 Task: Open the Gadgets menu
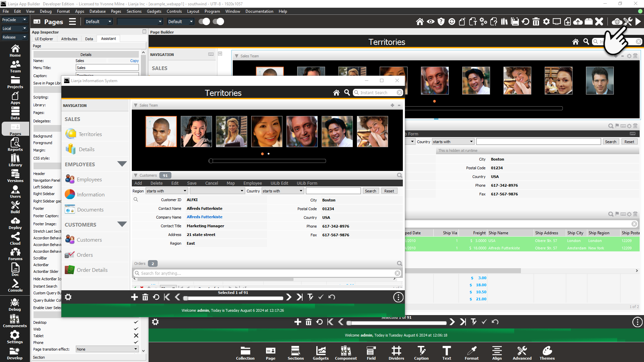154,11
